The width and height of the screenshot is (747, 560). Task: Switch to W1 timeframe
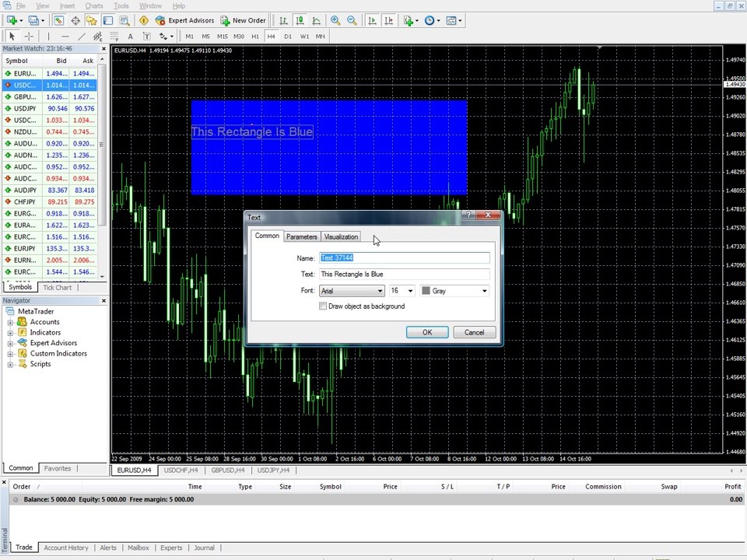click(304, 37)
